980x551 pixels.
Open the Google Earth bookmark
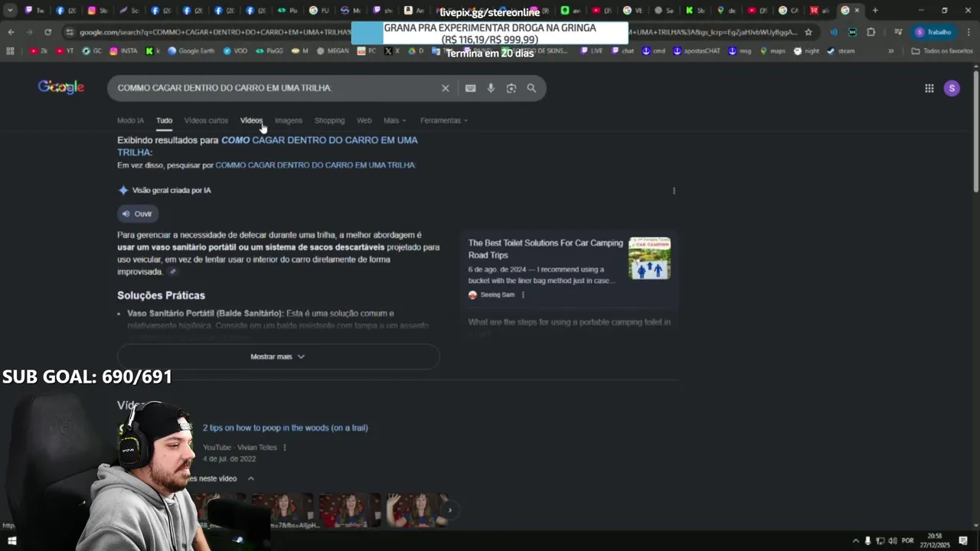click(191, 51)
